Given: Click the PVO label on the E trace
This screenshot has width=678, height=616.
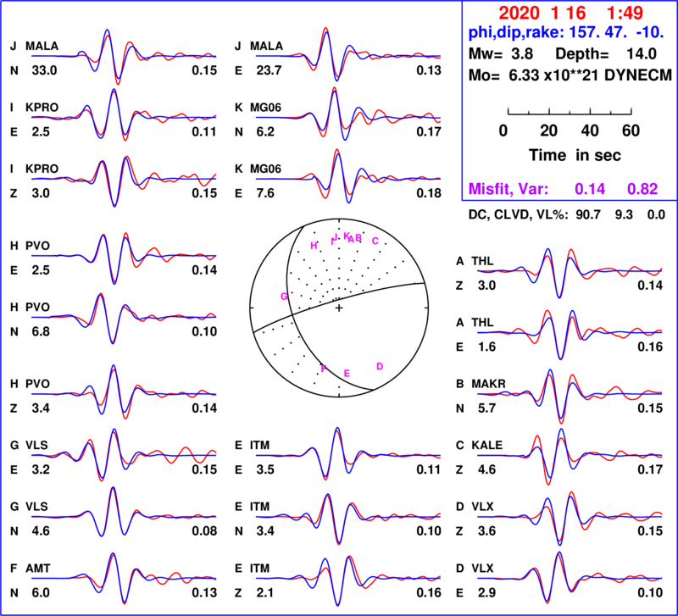Looking at the screenshot, I should [x=37, y=246].
